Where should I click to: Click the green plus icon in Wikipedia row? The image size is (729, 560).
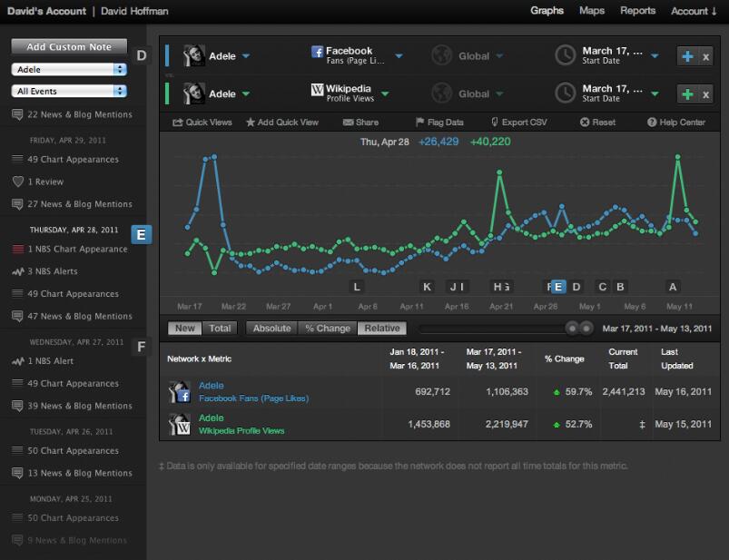click(x=687, y=94)
